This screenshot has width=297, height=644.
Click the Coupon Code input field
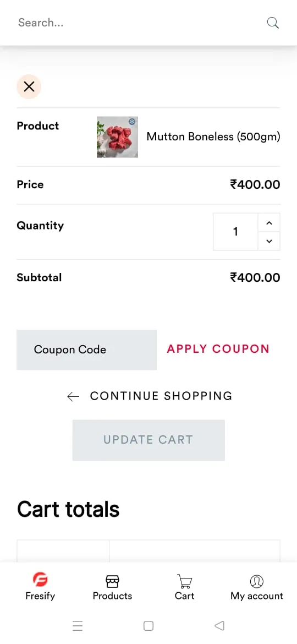[86, 350]
